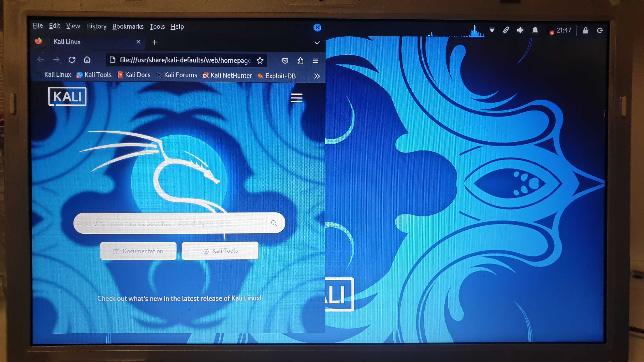Screen dimensions: 644x362
Task: Click the CPU graph monitor in panel
Action: (456, 31)
